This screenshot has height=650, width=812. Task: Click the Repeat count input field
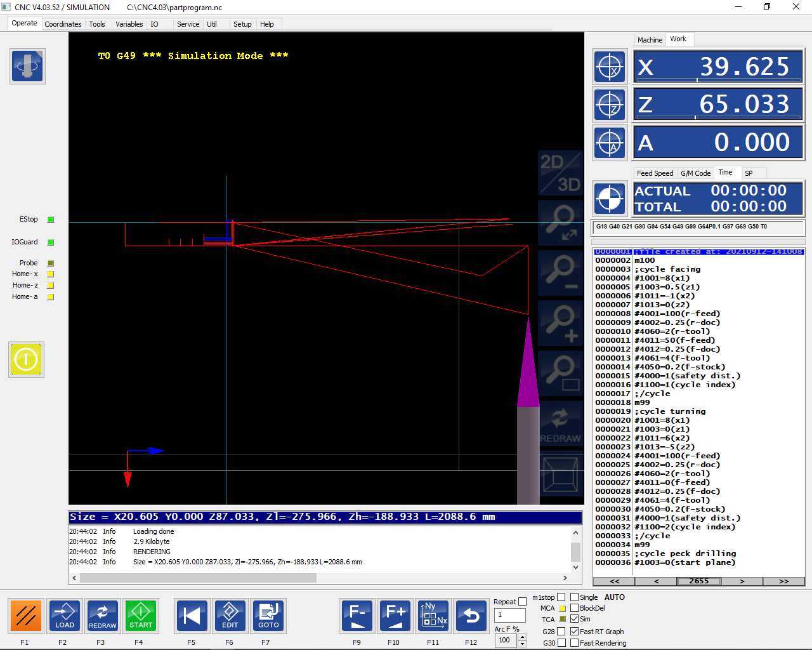click(510, 615)
